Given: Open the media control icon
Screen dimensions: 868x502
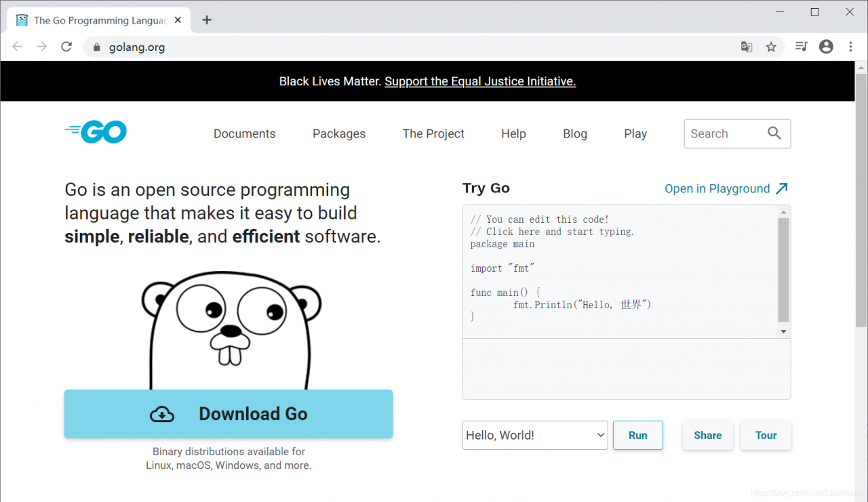Looking at the screenshot, I should coord(802,47).
